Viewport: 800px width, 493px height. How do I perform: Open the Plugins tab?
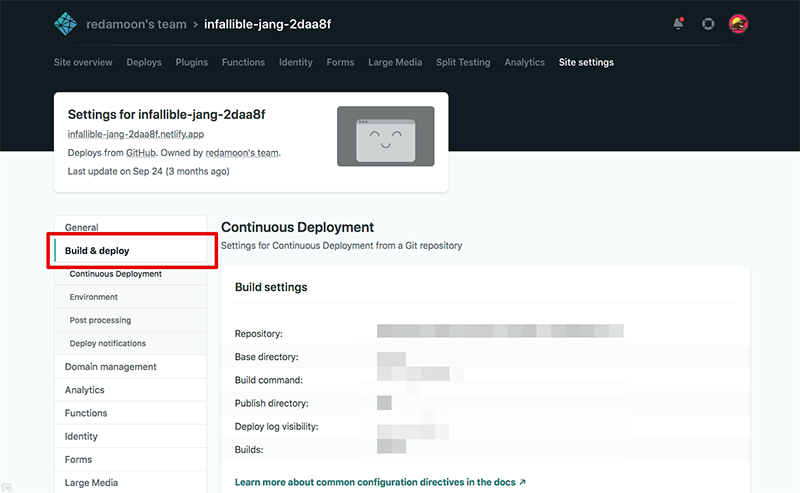pos(192,62)
